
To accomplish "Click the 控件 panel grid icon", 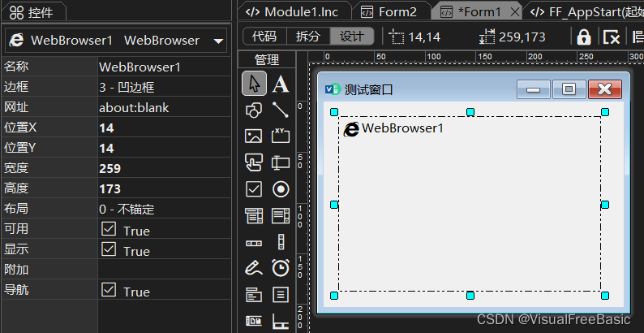I will (x=16, y=13).
